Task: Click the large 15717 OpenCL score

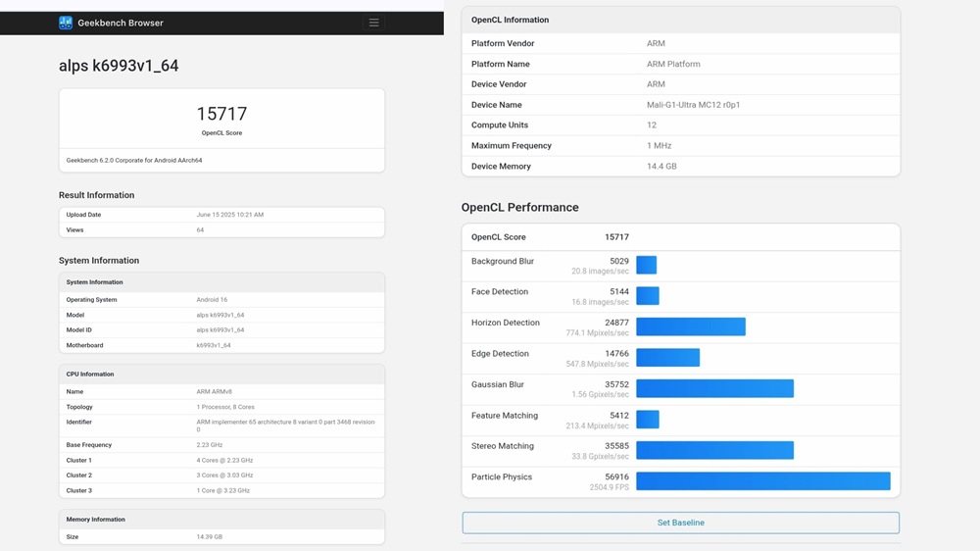Action: click(x=221, y=114)
